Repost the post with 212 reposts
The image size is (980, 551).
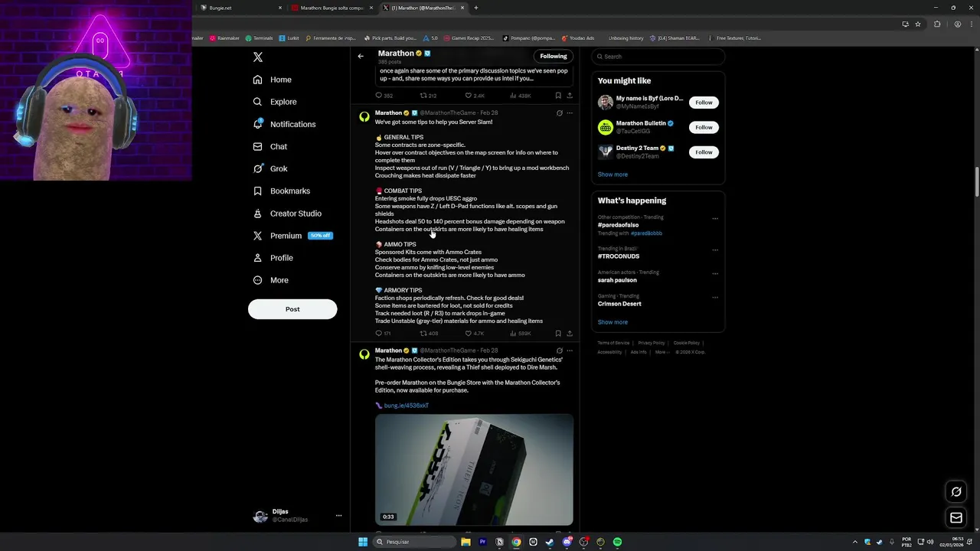tap(428, 96)
